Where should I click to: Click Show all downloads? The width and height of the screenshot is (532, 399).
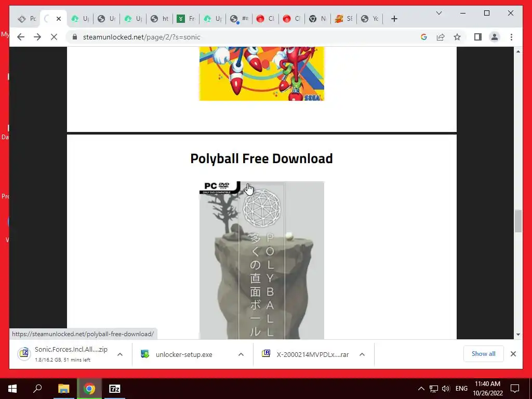pos(484,354)
